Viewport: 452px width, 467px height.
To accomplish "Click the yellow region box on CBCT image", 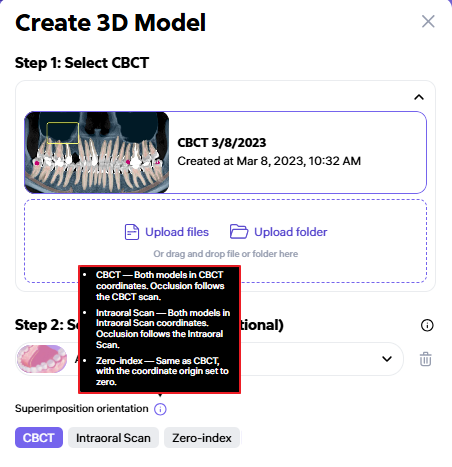I will pos(63,133).
